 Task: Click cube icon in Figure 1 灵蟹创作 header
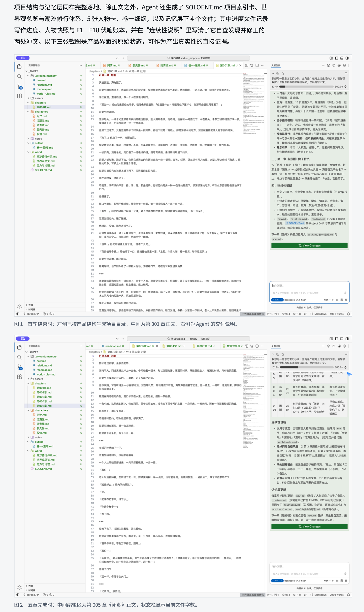[x=329, y=65]
